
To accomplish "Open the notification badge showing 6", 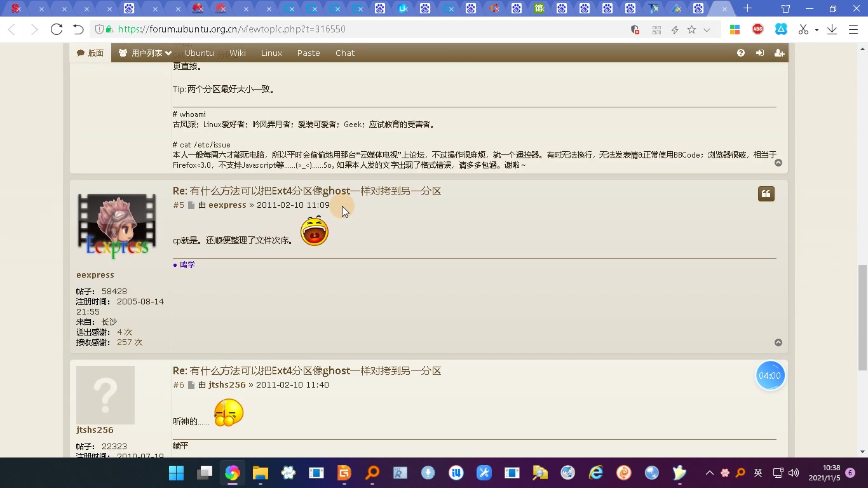I will click(850, 473).
